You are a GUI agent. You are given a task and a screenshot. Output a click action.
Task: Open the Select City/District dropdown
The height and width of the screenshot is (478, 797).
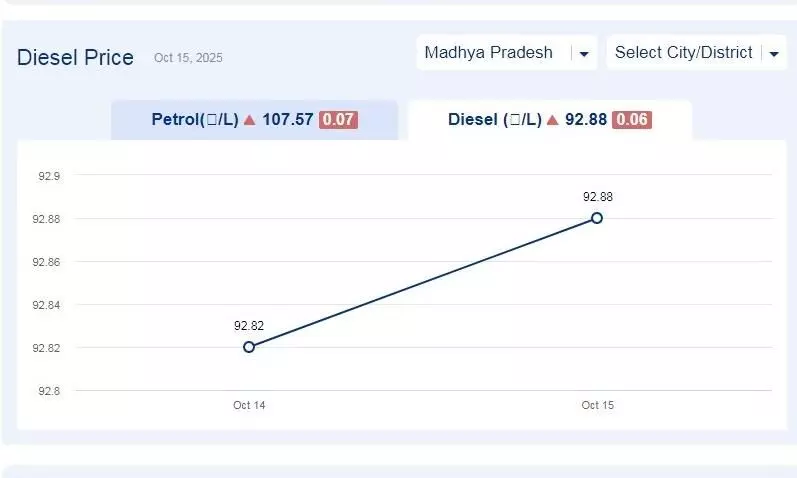click(x=683, y=53)
